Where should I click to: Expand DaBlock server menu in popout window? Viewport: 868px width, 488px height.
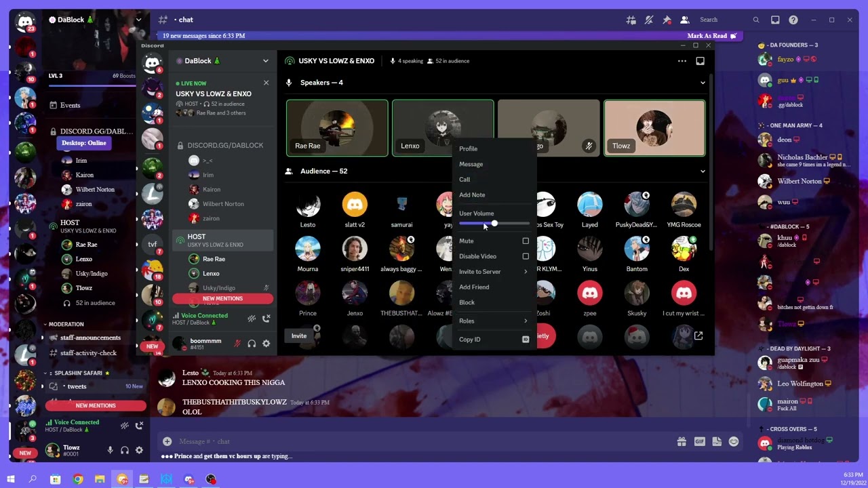[265, 61]
